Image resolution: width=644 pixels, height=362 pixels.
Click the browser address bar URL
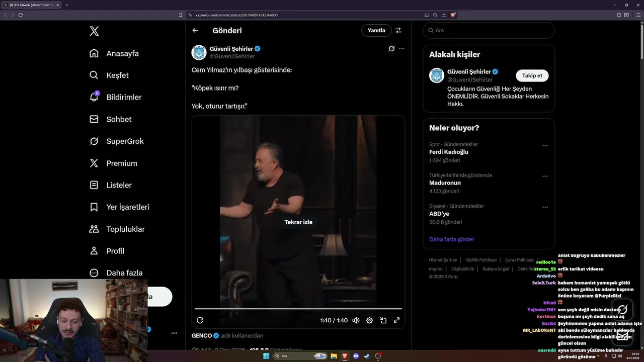(x=236, y=15)
